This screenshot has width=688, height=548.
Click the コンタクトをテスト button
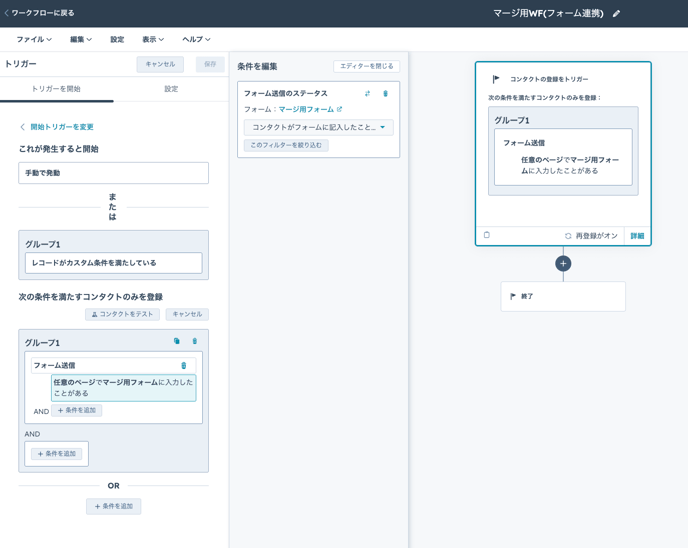point(122,314)
